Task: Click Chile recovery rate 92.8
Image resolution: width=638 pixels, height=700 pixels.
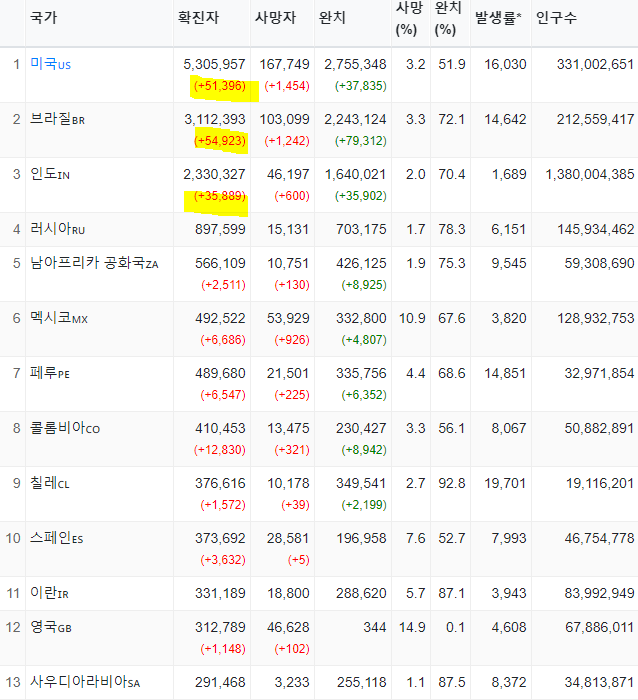Action: click(451, 483)
